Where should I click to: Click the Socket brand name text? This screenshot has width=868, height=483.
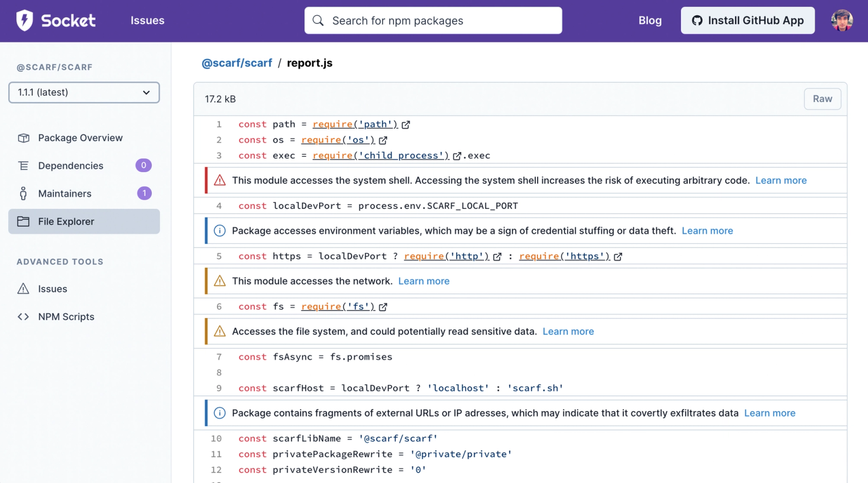[x=68, y=21]
